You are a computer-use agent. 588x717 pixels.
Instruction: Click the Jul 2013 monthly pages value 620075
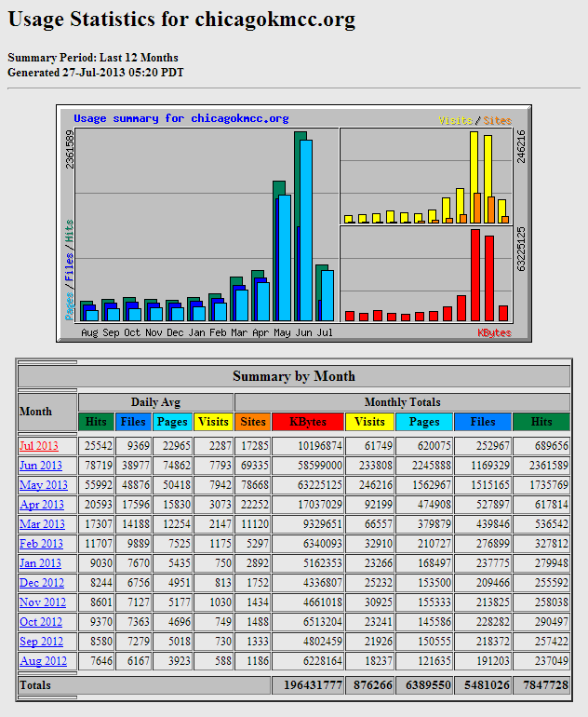coord(434,446)
